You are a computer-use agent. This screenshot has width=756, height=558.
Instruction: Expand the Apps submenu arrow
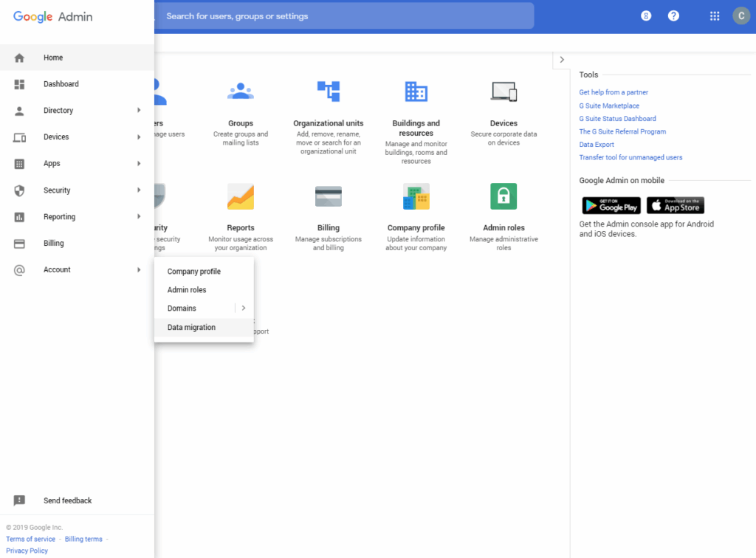click(x=139, y=163)
